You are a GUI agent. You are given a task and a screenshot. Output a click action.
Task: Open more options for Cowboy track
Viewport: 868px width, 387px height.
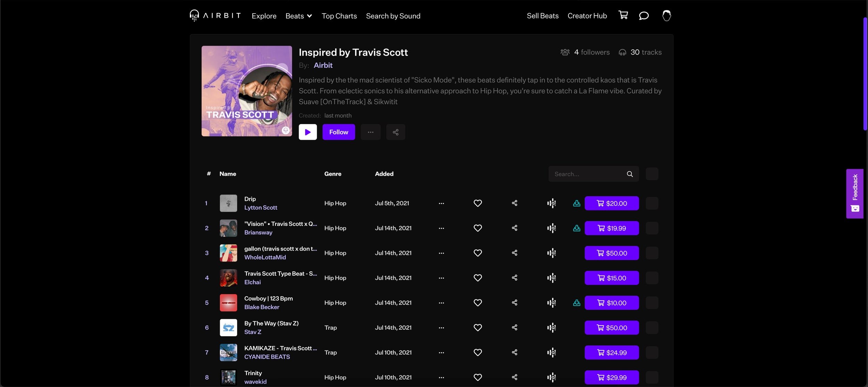point(441,303)
